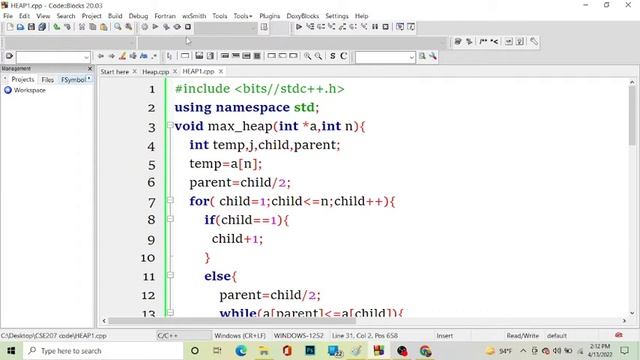
Task: Open Microsoft Edge from the taskbar
Action: coord(241,351)
